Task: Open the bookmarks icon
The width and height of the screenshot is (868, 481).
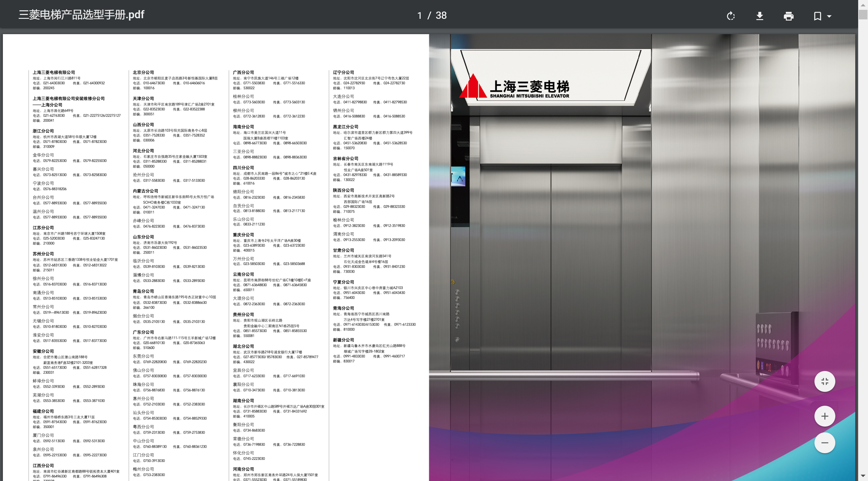Action: pyautogui.click(x=817, y=16)
